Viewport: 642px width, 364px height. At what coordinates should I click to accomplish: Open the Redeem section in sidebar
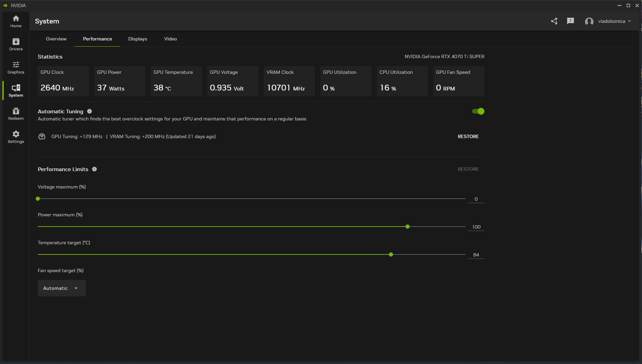click(x=16, y=114)
